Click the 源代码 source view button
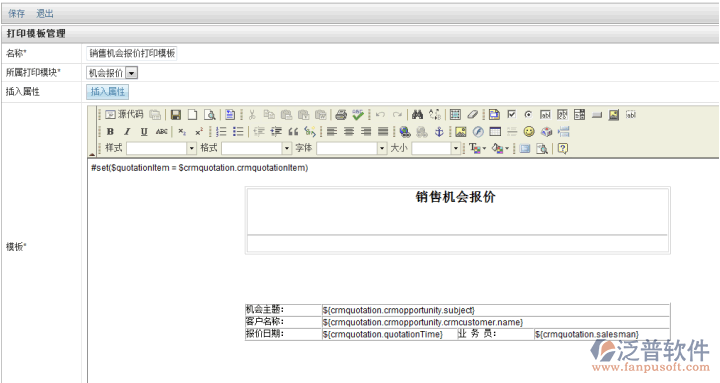This screenshot has width=720, height=383. tap(124, 114)
